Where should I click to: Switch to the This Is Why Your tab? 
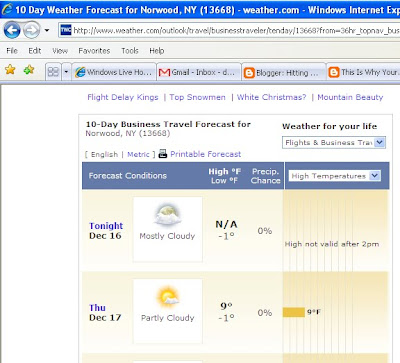(x=364, y=72)
